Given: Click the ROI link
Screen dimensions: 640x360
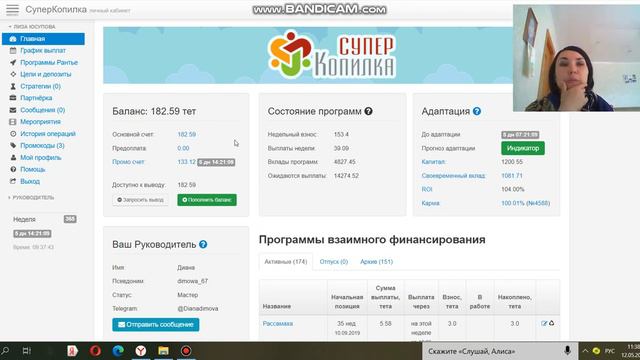Looking at the screenshot, I should [427, 189].
